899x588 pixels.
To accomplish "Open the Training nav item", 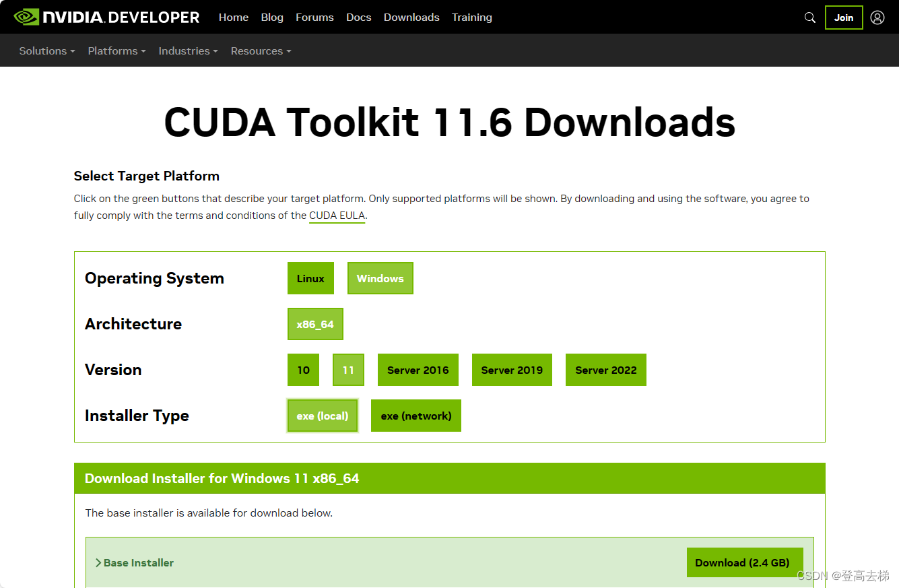I will click(x=472, y=18).
